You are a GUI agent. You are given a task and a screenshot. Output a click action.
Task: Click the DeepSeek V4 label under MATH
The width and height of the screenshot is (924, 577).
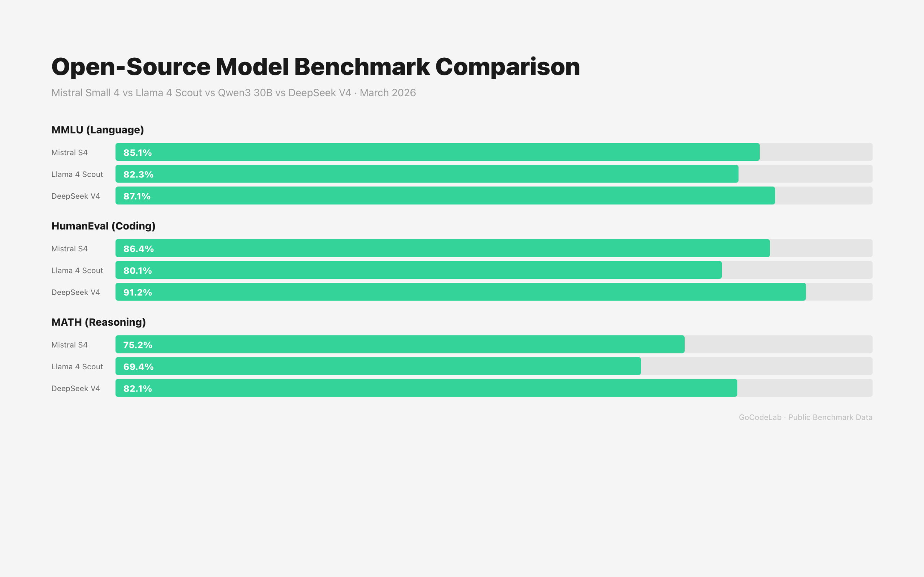click(x=75, y=388)
